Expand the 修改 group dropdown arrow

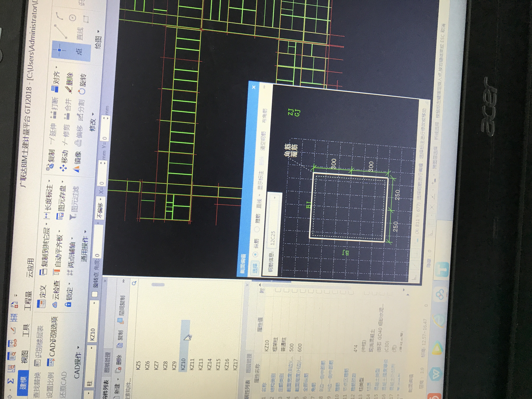pyautogui.click(x=93, y=114)
